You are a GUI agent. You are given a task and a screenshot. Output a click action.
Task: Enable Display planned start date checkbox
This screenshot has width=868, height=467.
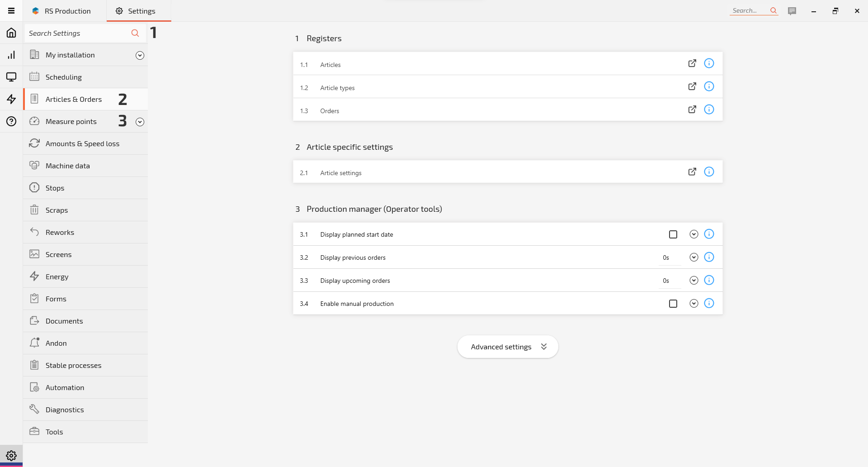tap(673, 234)
